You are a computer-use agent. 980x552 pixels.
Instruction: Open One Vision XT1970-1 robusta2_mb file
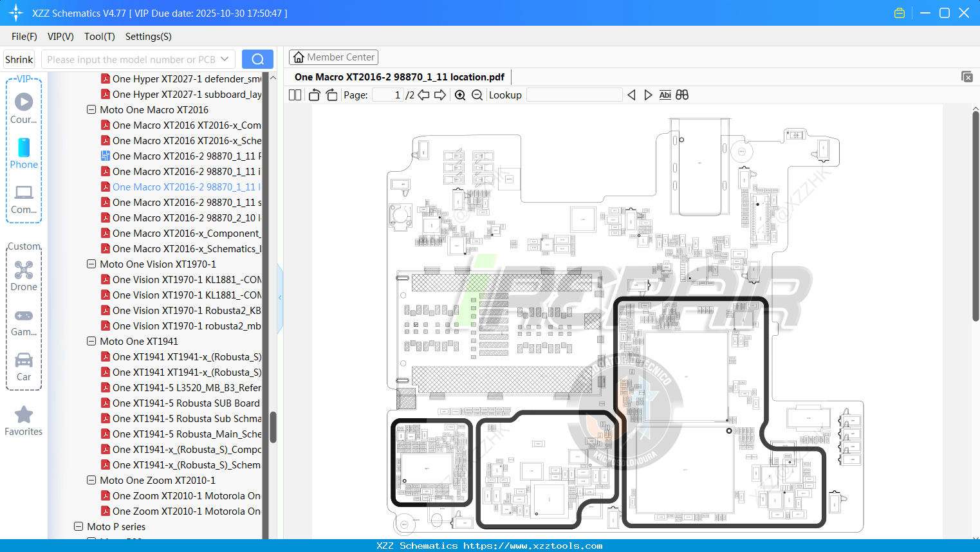181,326
